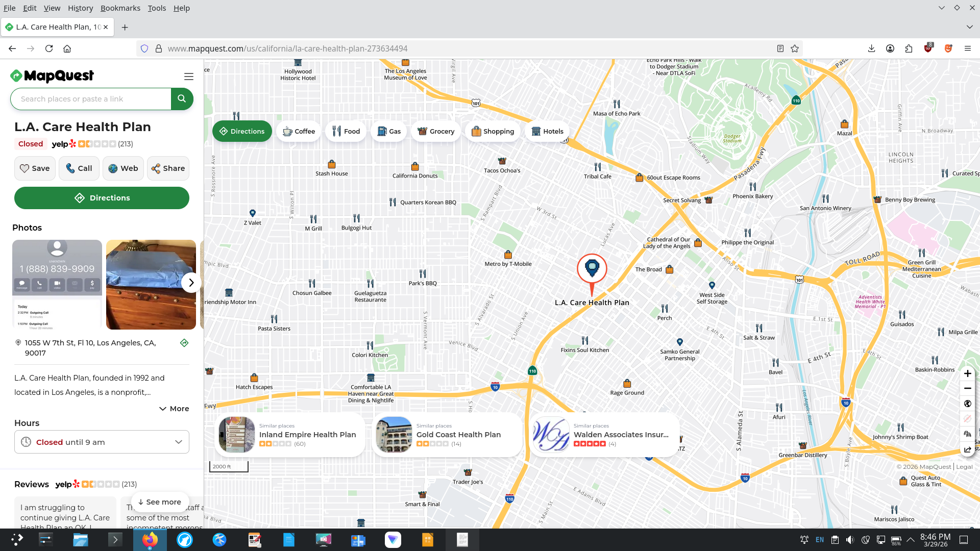980x551 pixels.
Task: Click the Share button in sidebar
Action: point(168,168)
